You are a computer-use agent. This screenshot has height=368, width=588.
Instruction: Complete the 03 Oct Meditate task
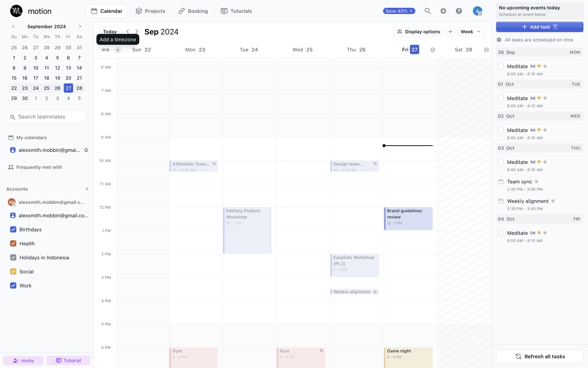click(501, 162)
